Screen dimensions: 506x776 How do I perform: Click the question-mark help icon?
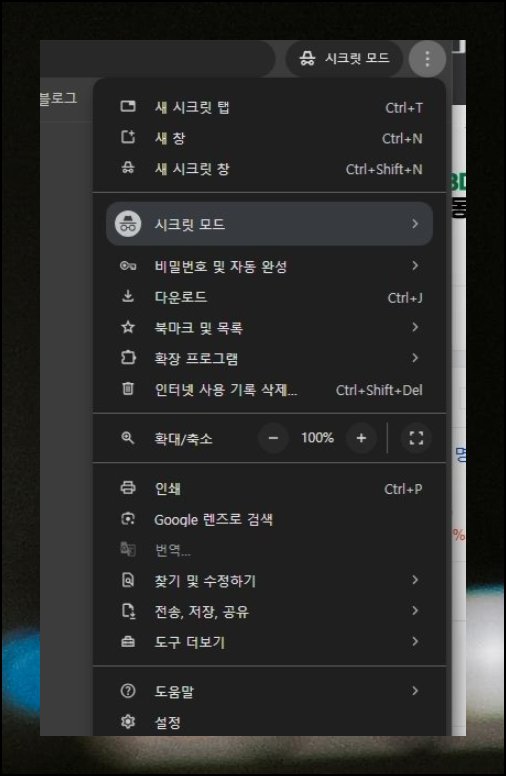pos(128,690)
